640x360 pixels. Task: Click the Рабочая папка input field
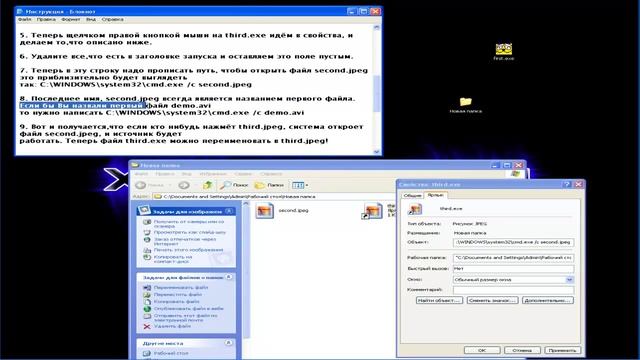[513, 258]
